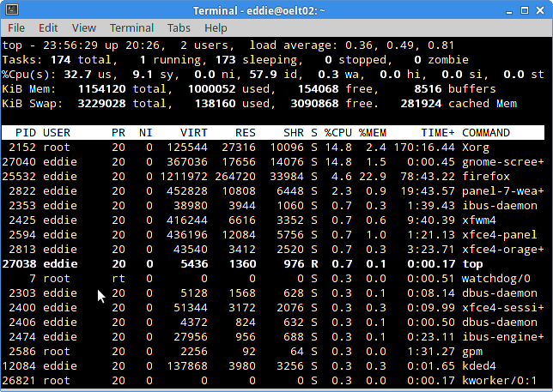The image size is (553, 392).
Task: Select the firefox command text
Action: pos(486,177)
